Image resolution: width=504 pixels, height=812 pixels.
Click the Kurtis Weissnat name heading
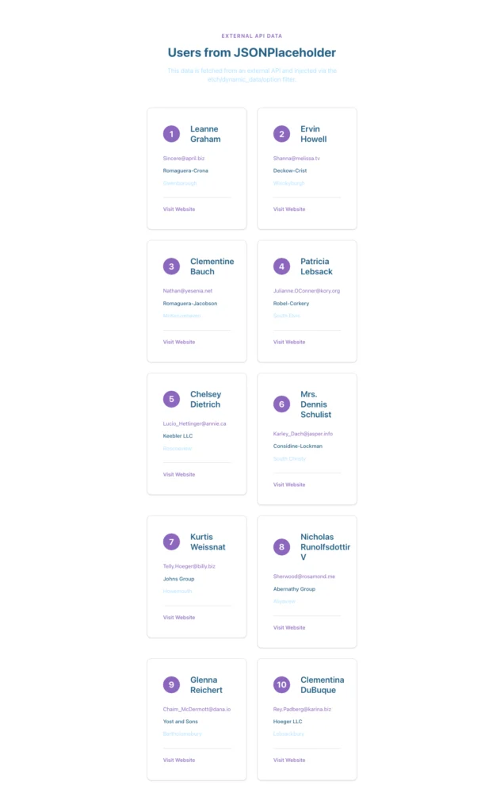pyautogui.click(x=208, y=542)
